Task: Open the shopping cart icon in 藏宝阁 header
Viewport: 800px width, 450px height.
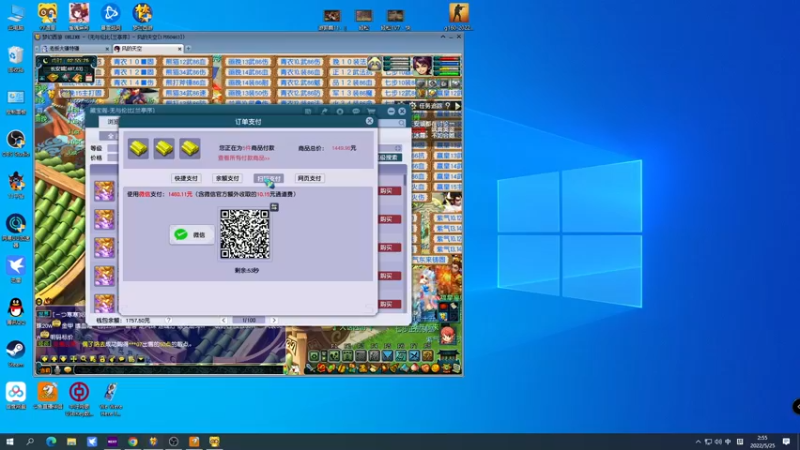Action: (371, 111)
